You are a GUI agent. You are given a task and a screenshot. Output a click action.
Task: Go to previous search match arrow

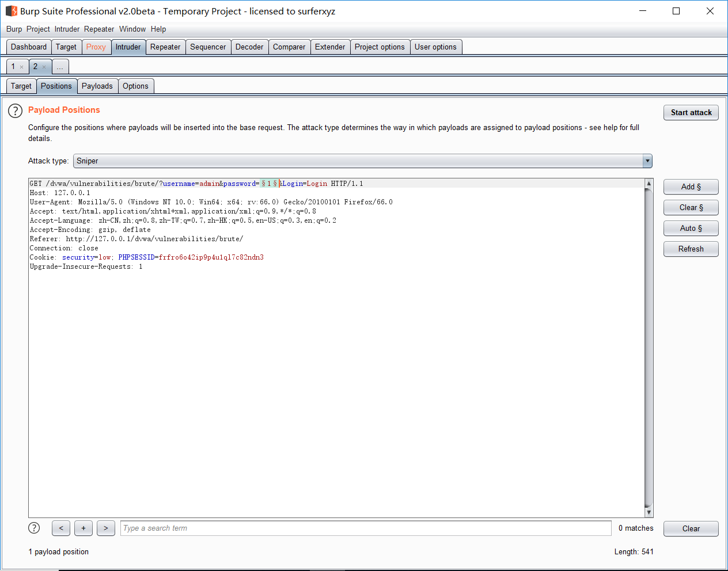pyautogui.click(x=61, y=528)
